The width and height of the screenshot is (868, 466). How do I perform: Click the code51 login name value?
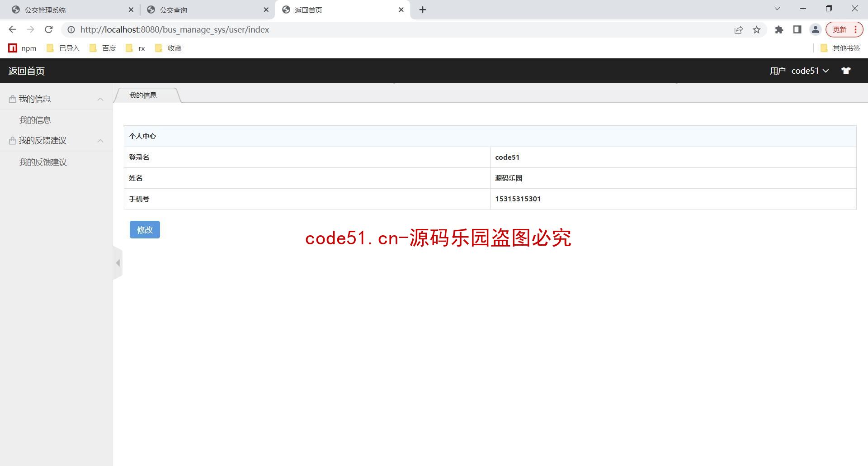pos(507,157)
